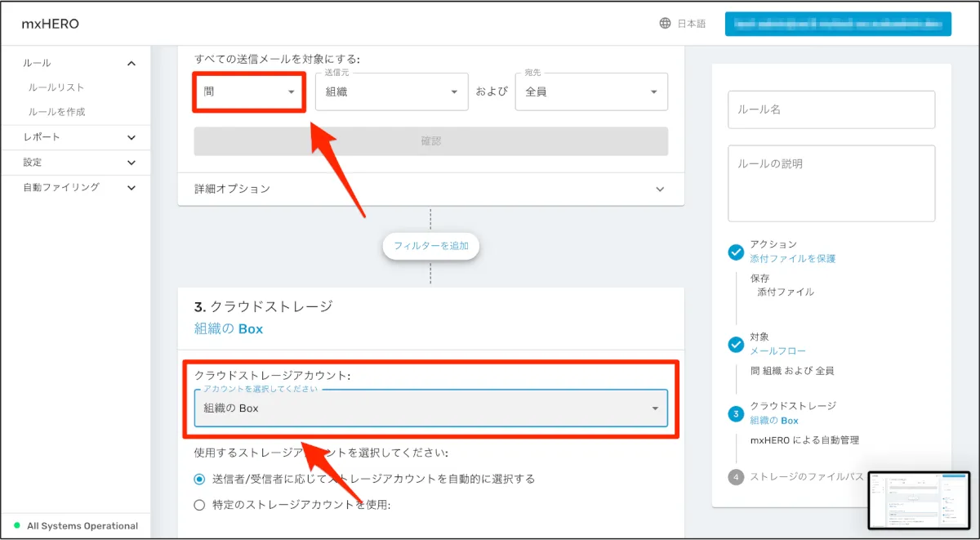Click the All Systems Operational status text

82,526
